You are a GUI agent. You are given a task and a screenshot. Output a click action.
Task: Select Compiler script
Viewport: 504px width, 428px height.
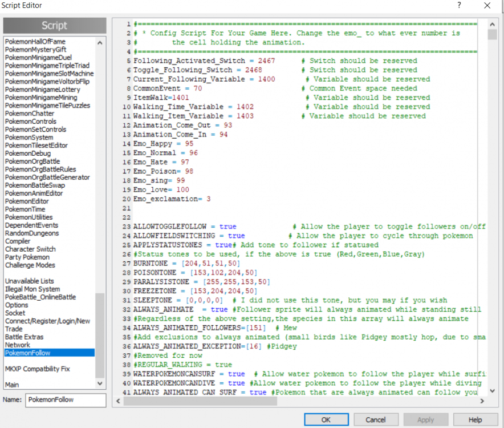click(17, 241)
